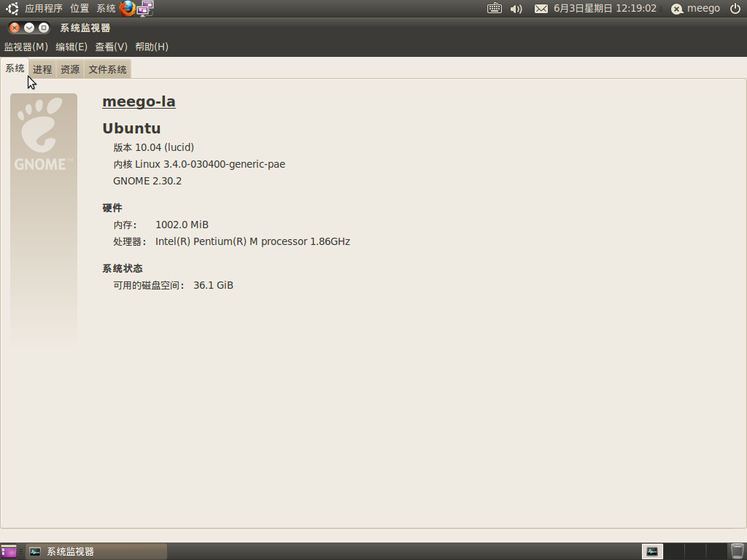Click the Ubuntu heading text
This screenshot has height=560, width=747.
(x=131, y=128)
